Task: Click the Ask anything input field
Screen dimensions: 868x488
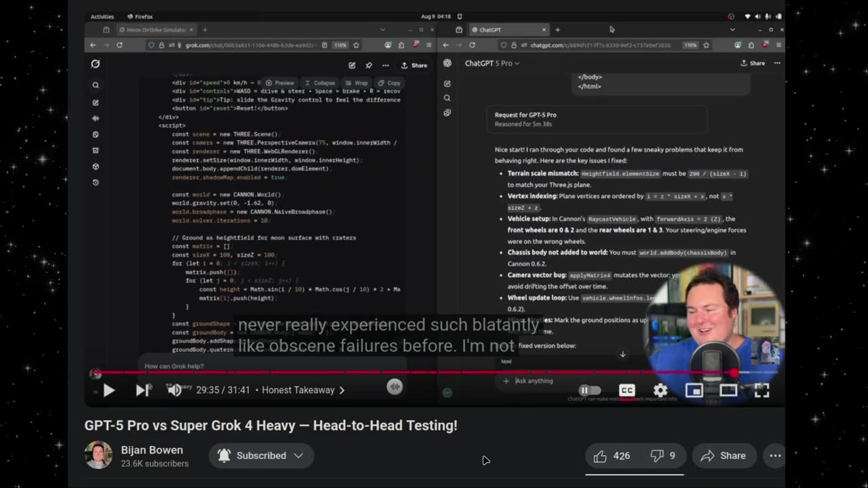Action: [x=536, y=381]
